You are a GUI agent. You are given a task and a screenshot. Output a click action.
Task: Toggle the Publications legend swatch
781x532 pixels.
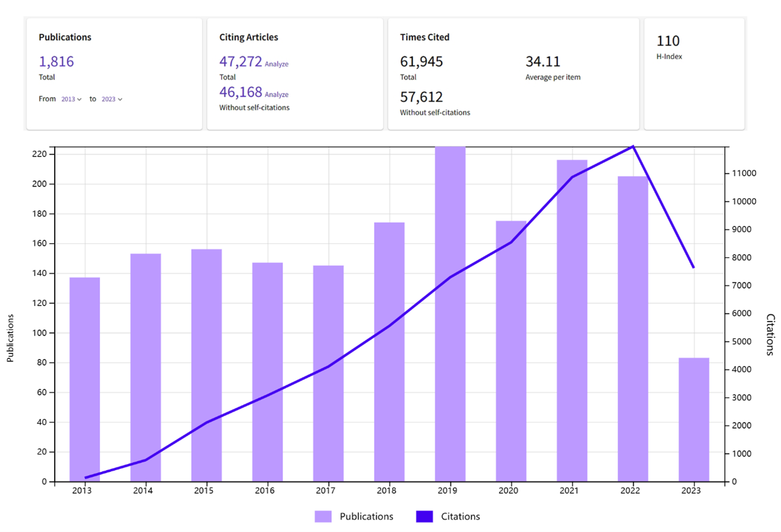coord(323,516)
